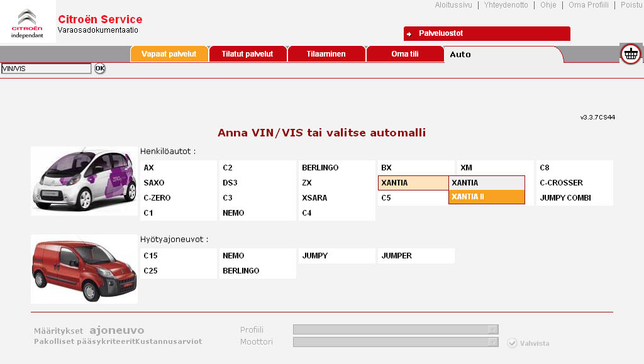Click the red arrow on Palveluostot bar
This screenshot has width=644, height=364.
tap(409, 34)
